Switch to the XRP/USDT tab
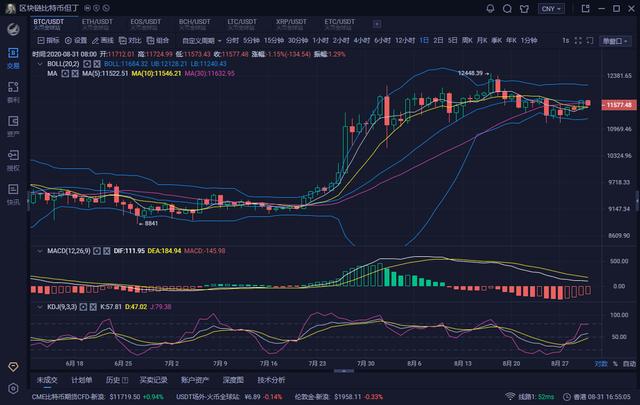Viewport: 640px width, 405px height. point(291,24)
